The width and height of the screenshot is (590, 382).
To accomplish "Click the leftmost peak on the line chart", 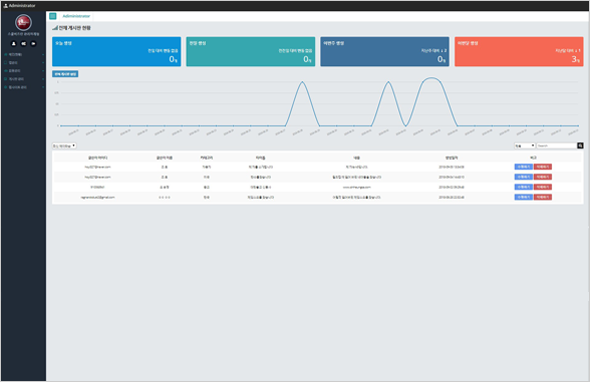I will (x=302, y=82).
